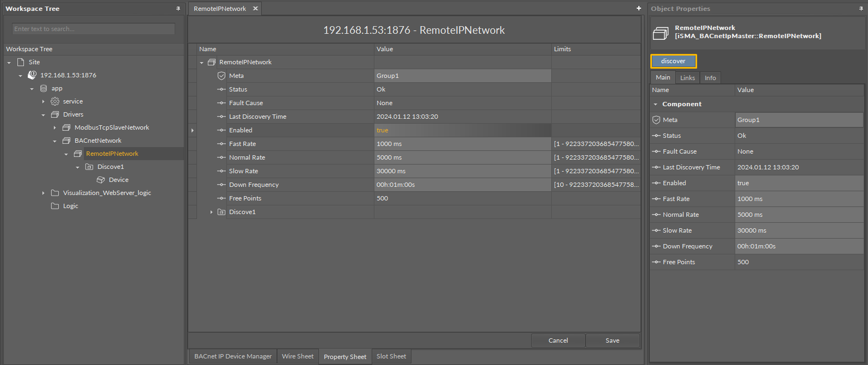This screenshot has height=365, width=868.
Task: Switch to the Wire Sheet tab
Action: point(298,356)
